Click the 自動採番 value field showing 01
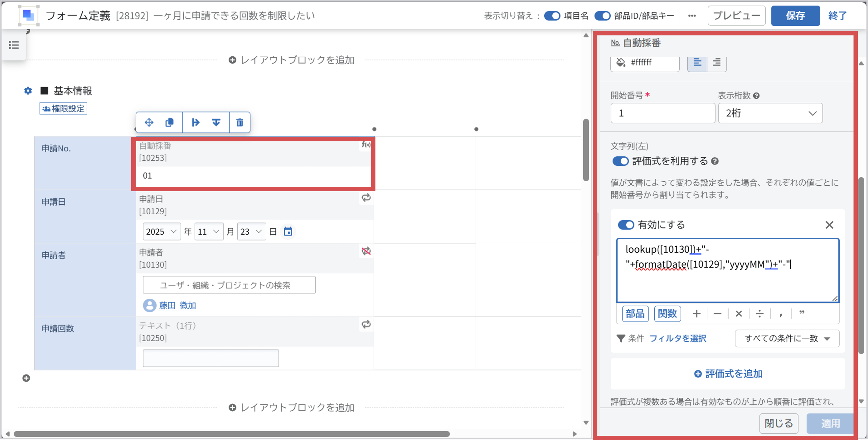This screenshot has width=868, height=440. tap(253, 176)
